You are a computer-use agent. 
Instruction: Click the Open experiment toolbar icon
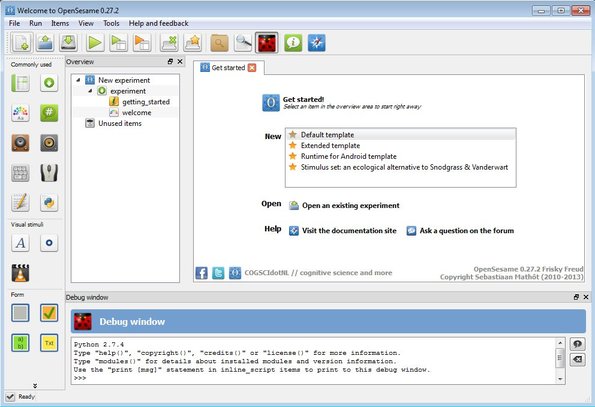coord(45,42)
